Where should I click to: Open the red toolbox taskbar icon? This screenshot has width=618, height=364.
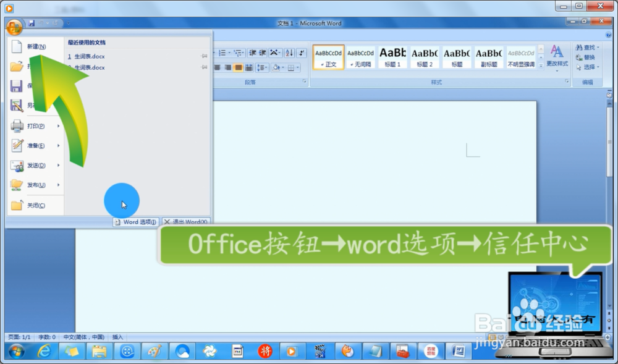[403, 351]
